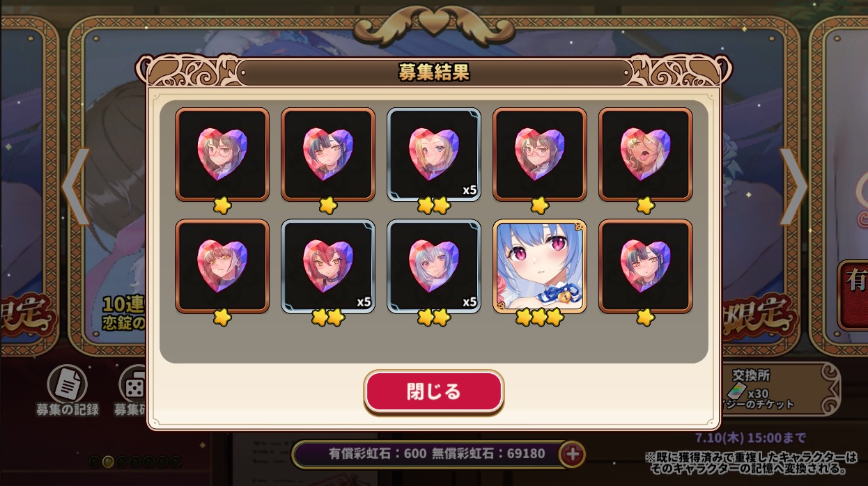Select the brown-haired one-star gem in bottom row

[222, 266]
